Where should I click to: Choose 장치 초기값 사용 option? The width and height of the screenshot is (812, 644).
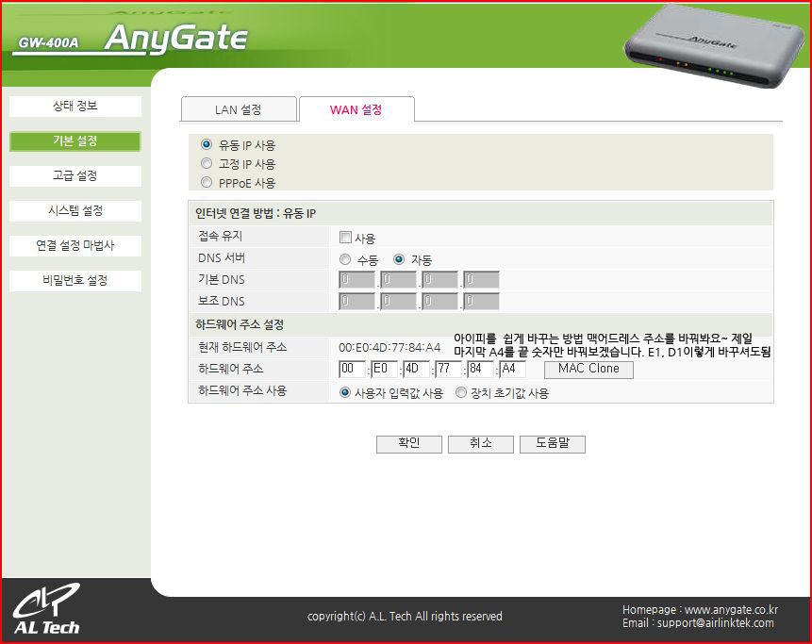pos(460,392)
